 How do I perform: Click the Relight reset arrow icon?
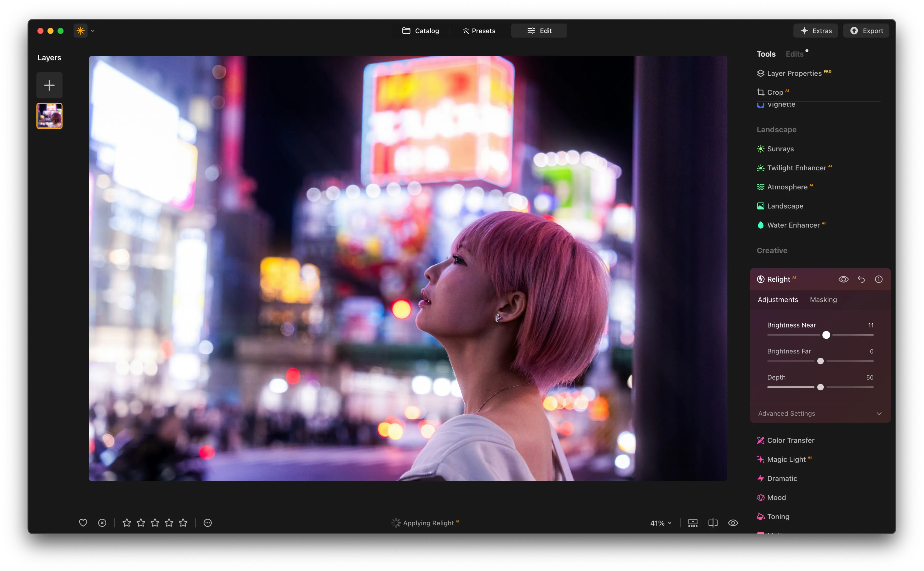click(x=861, y=279)
